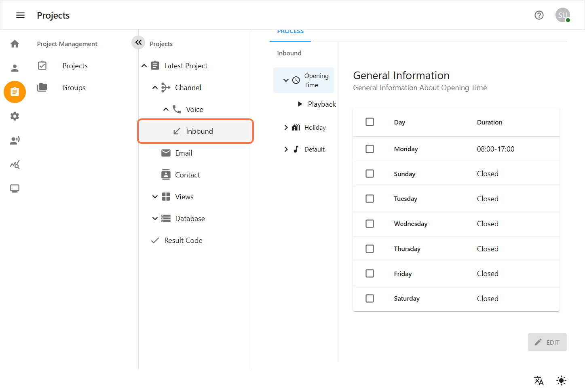Image resolution: width=585 pixels, height=392 pixels.
Task: Open the settings gear sidebar icon
Action: (x=15, y=116)
